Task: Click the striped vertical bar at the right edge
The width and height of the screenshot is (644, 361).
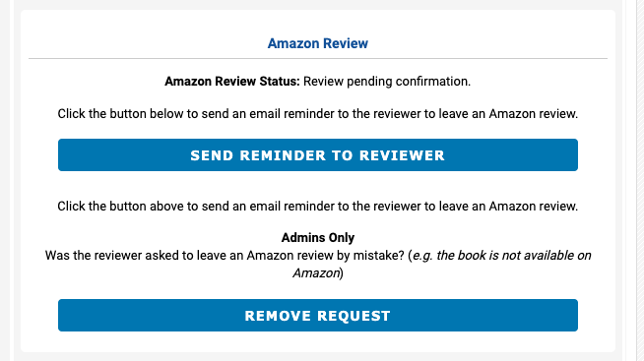Action: 640,181
